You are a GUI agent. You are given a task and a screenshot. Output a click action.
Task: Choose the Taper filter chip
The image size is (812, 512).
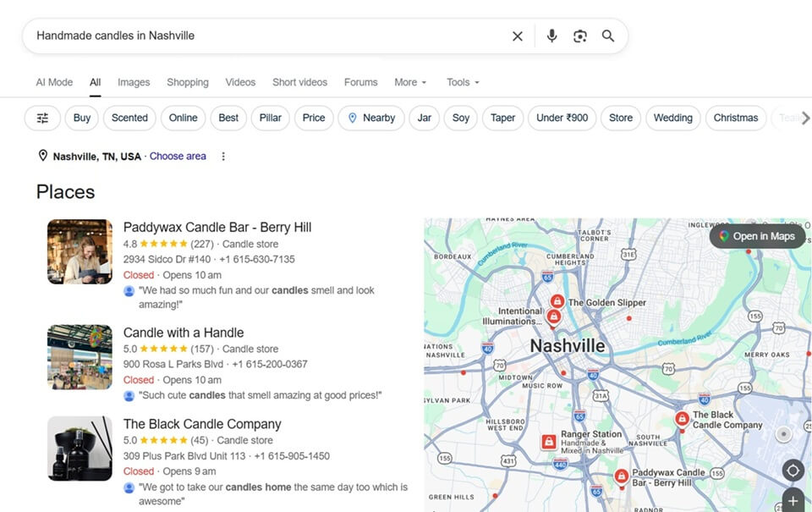click(502, 118)
